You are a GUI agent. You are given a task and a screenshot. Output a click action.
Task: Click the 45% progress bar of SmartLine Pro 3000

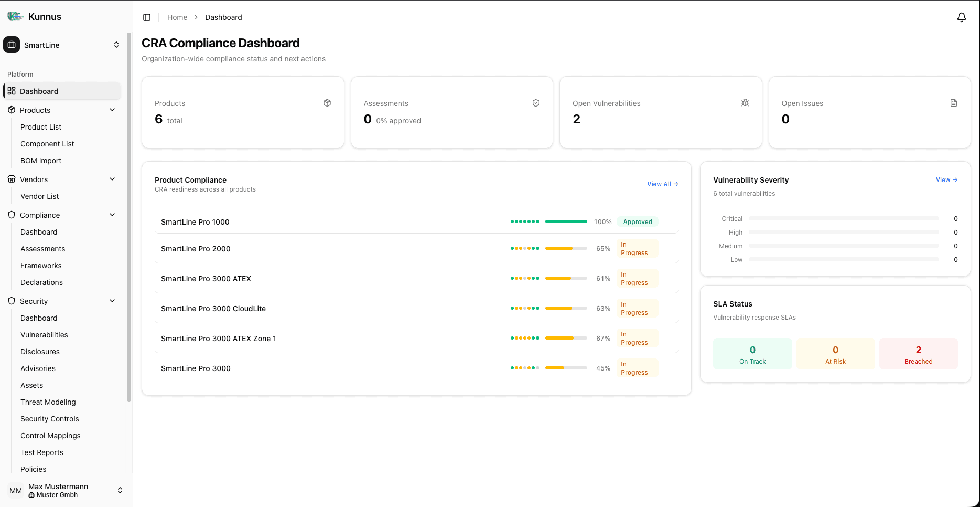566,368
